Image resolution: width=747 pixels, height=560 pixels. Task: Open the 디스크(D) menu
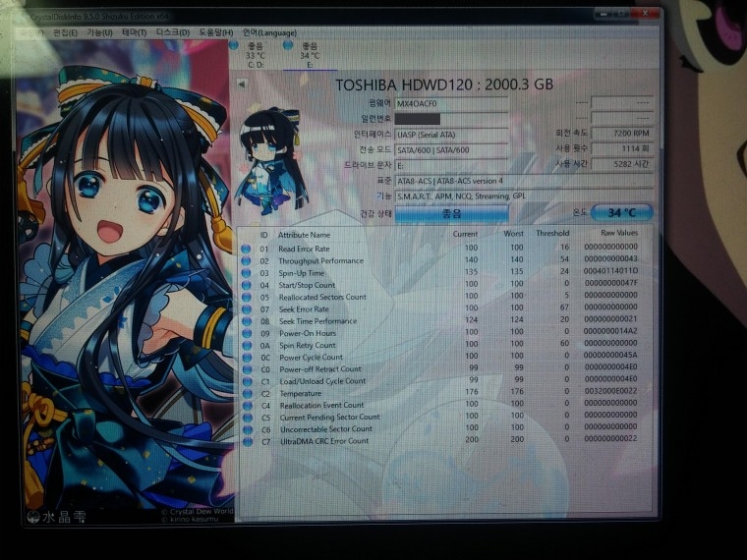point(173,32)
